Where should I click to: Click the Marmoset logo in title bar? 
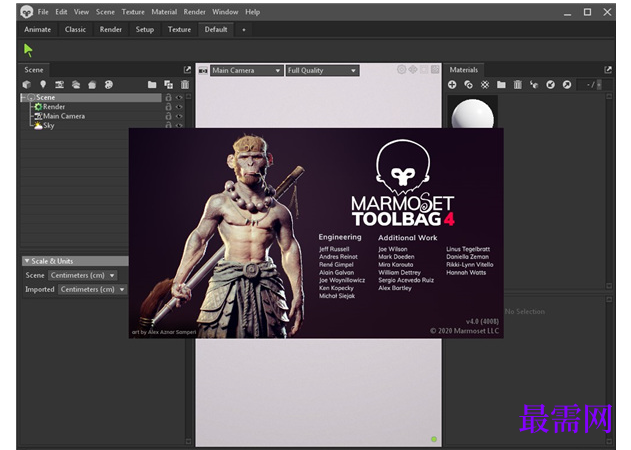27,12
